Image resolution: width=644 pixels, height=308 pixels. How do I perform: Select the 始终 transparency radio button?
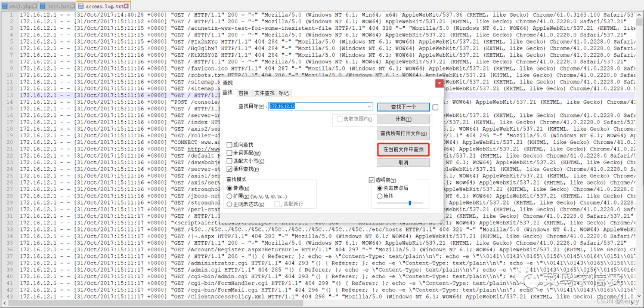[379, 196]
